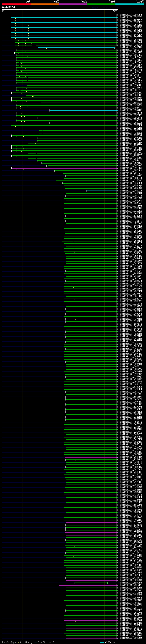The width and height of the screenshot is (146, 644).
Task: Click the AV442258 query name label
Action: tap(8, 7)
